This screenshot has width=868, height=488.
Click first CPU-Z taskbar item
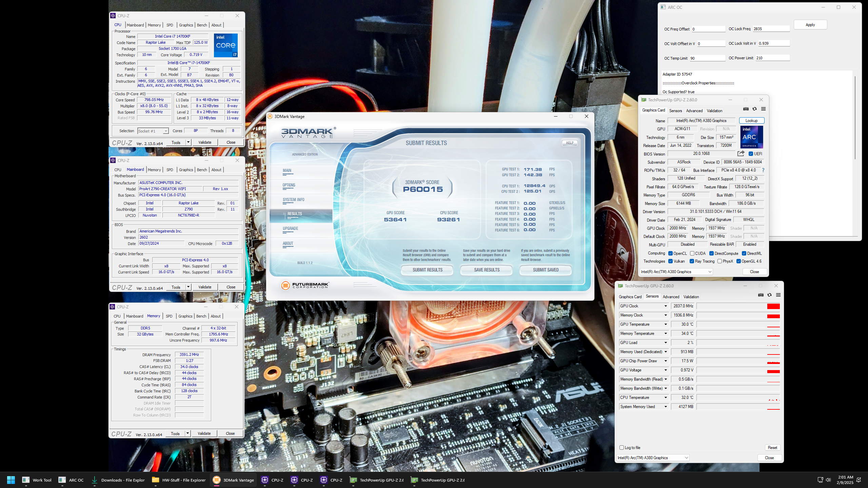click(272, 480)
